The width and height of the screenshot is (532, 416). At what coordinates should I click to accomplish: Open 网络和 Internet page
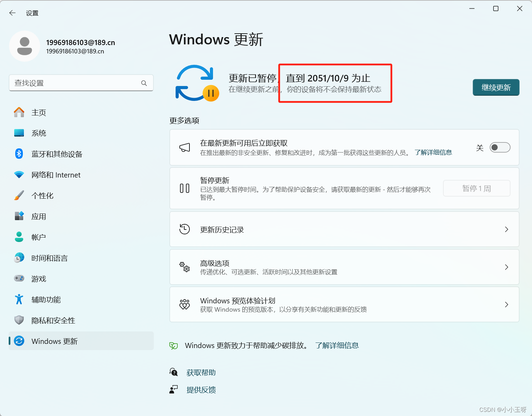click(81, 175)
